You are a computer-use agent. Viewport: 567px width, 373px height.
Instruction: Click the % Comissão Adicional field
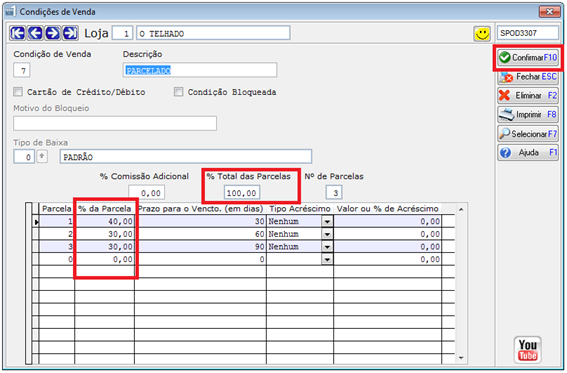pos(146,193)
